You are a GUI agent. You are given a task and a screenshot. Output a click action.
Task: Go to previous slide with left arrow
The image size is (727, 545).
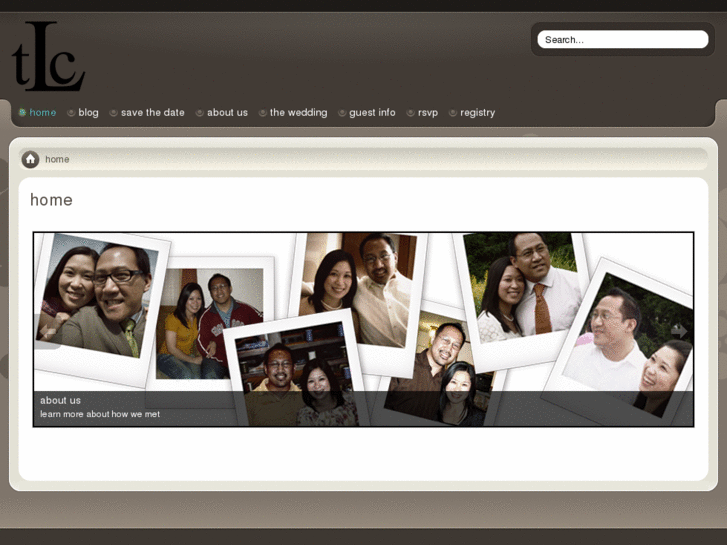(x=47, y=331)
